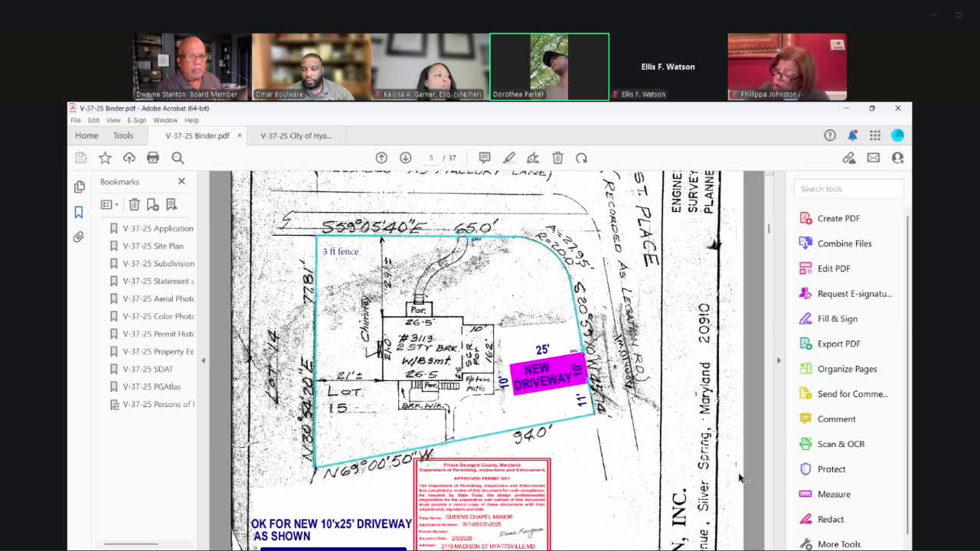Screen dimensions: 980x551
Task: Go to the next page arrow
Action: [406, 158]
